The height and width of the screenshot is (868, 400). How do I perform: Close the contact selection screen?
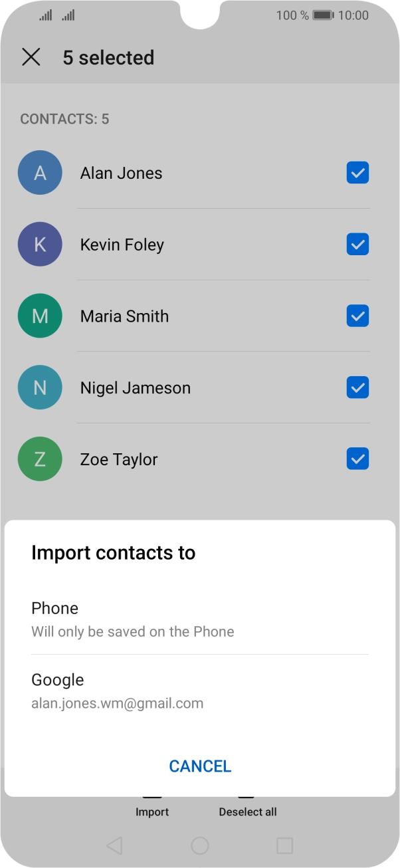pyautogui.click(x=31, y=57)
